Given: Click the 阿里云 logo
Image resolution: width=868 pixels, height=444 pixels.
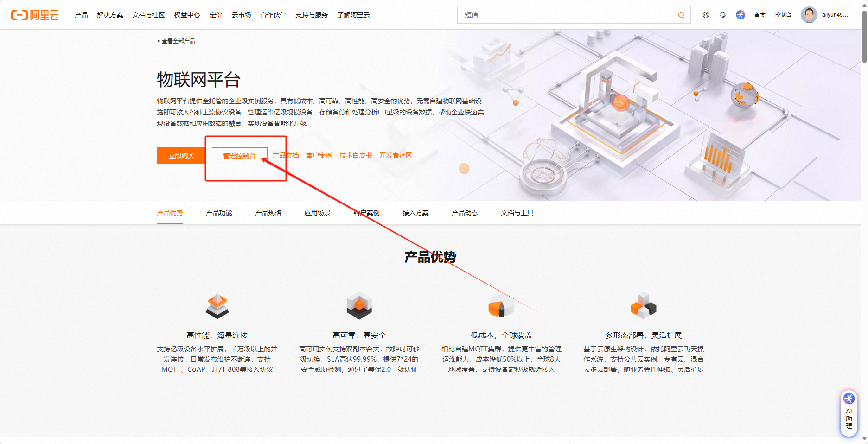Looking at the screenshot, I should tap(35, 15).
